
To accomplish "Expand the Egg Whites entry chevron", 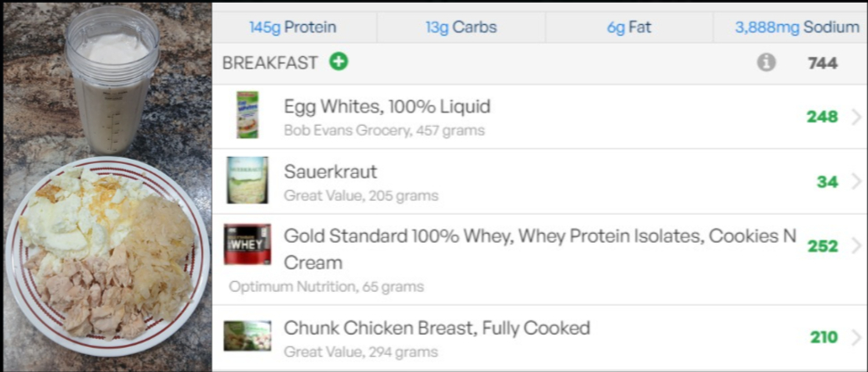I will [x=855, y=117].
